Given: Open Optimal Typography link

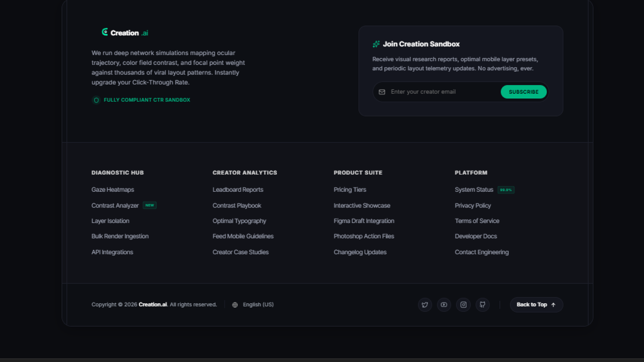Looking at the screenshot, I should tap(239, 221).
